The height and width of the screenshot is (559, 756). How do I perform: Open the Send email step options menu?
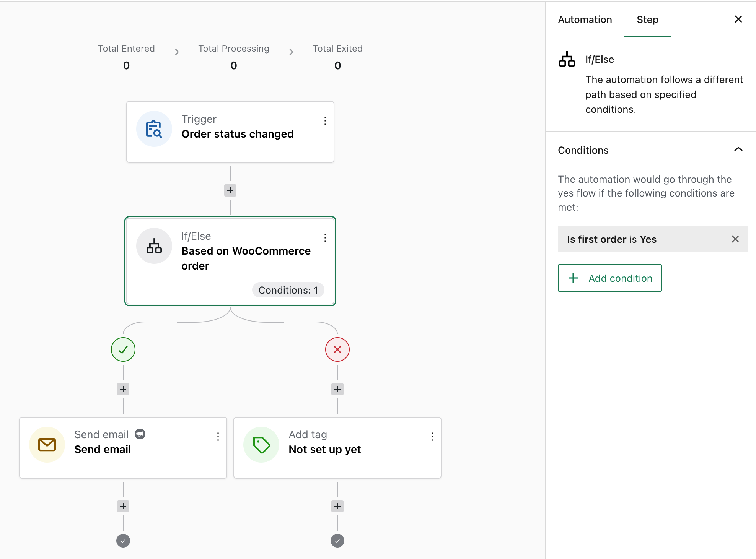point(218,437)
